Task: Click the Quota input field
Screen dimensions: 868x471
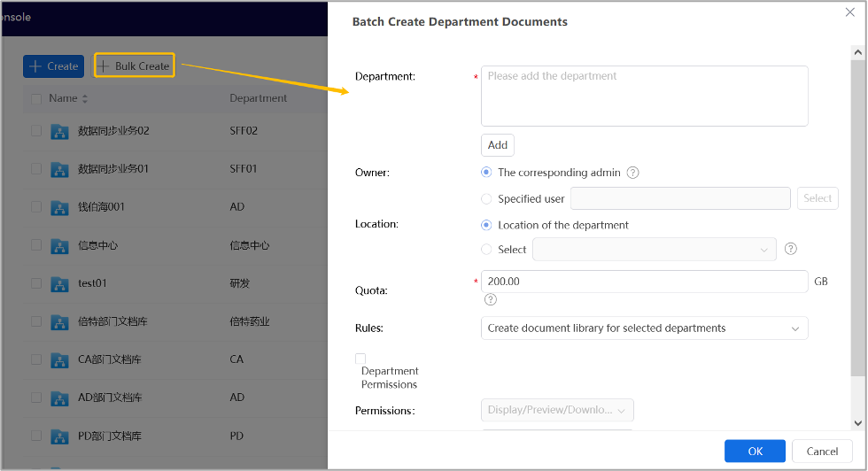Action: click(645, 282)
